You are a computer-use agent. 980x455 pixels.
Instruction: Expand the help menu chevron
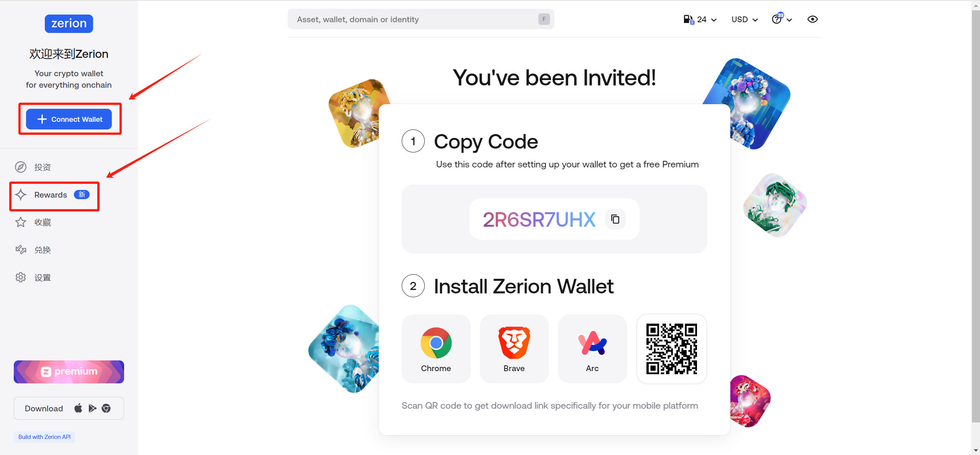point(790,19)
